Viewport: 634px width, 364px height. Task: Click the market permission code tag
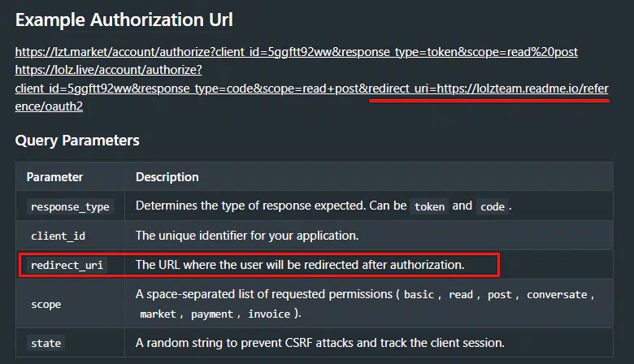tap(158, 314)
